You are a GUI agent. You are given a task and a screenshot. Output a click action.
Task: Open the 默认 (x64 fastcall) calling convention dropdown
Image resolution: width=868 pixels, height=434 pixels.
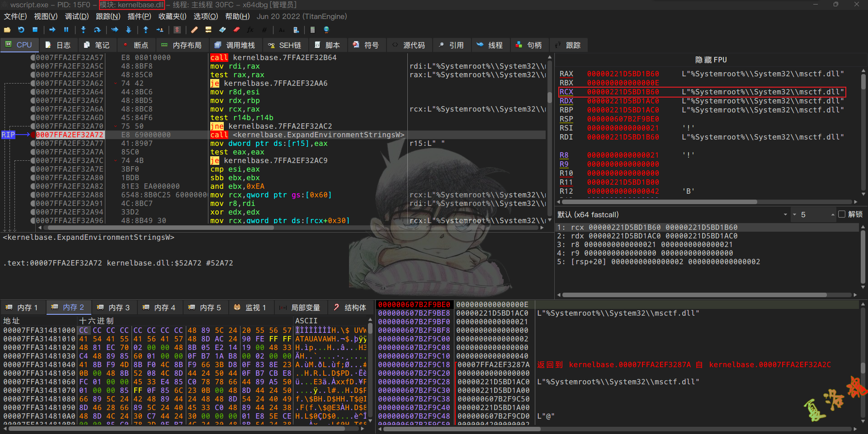(673, 215)
